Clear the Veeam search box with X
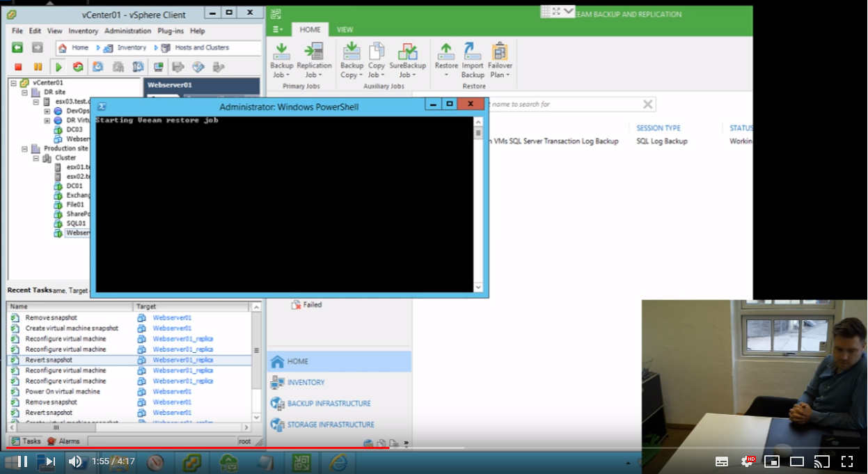This screenshot has width=868, height=474. coord(647,104)
